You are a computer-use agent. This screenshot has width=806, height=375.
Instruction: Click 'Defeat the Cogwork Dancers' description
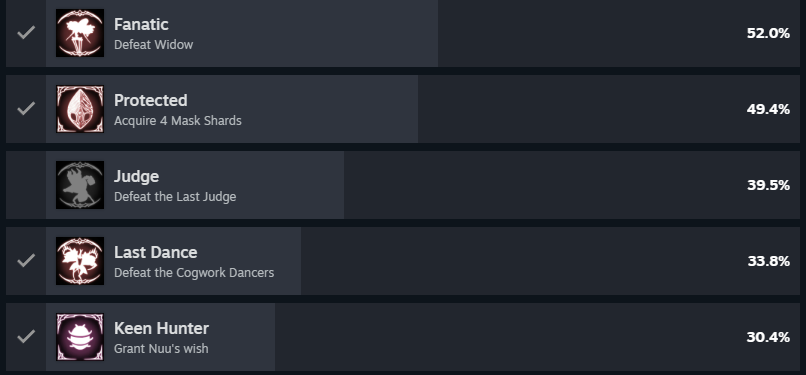click(x=194, y=273)
